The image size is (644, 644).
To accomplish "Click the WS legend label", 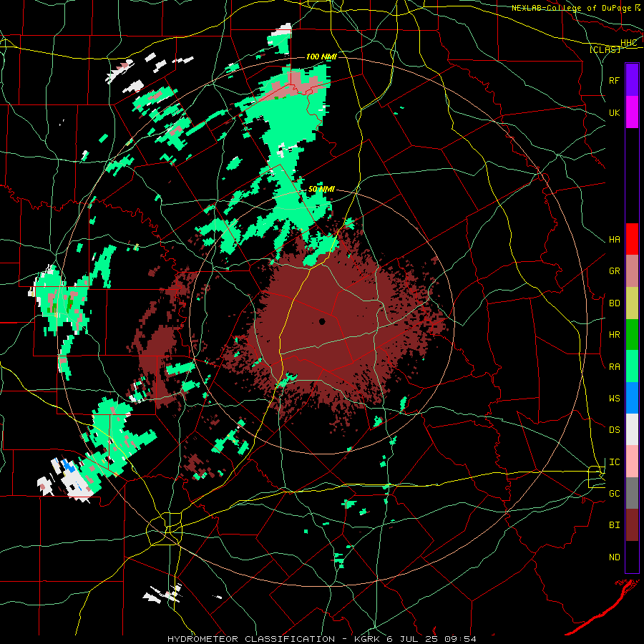I will pyautogui.click(x=614, y=399).
